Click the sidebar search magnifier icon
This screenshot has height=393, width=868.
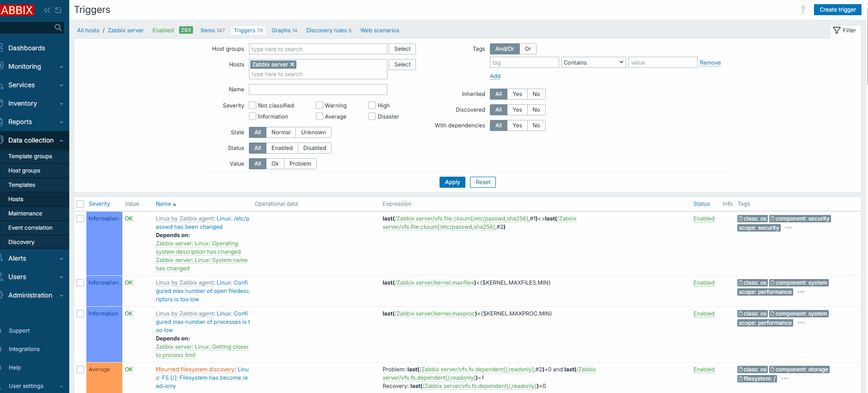(58, 28)
